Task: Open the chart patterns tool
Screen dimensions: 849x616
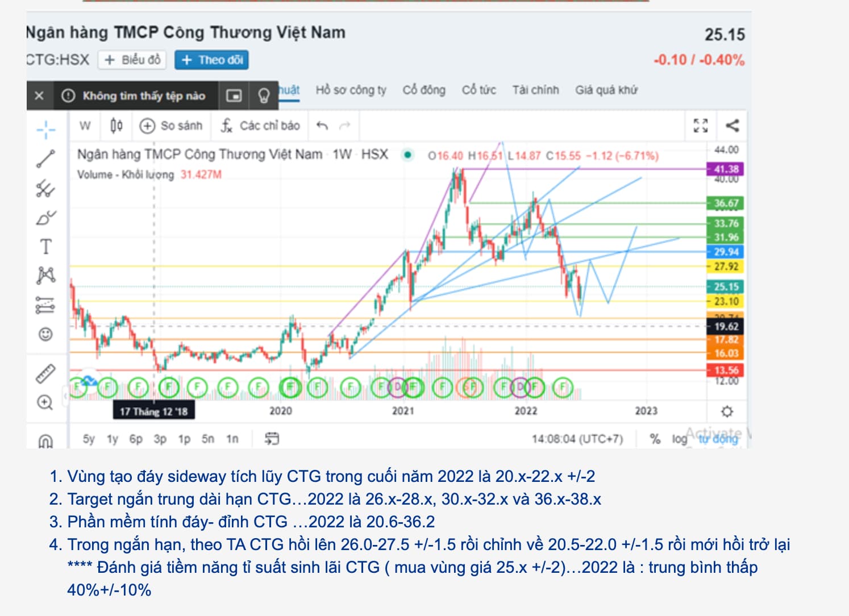Action: (46, 276)
